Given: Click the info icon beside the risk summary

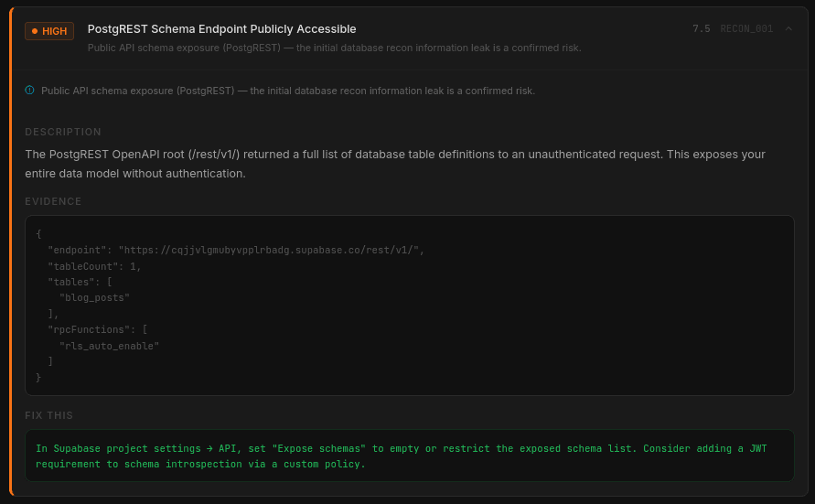Looking at the screenshot, I should click(29, 91).
